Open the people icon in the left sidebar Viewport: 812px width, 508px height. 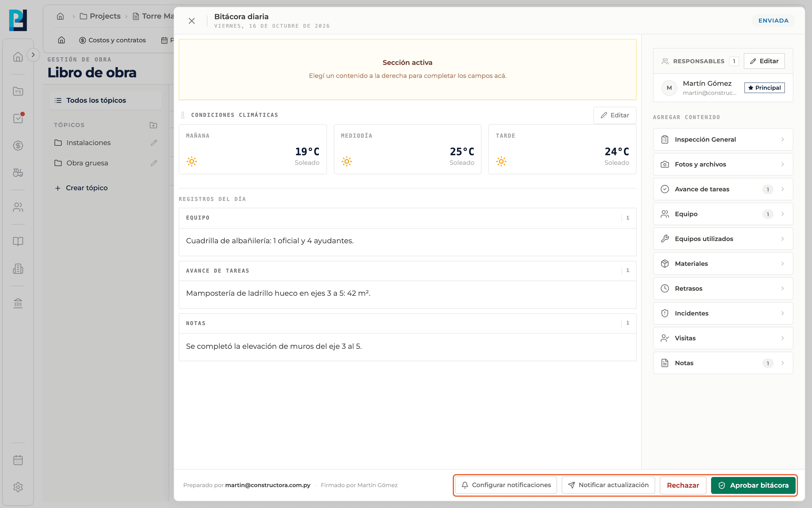(x=18, y=207)
